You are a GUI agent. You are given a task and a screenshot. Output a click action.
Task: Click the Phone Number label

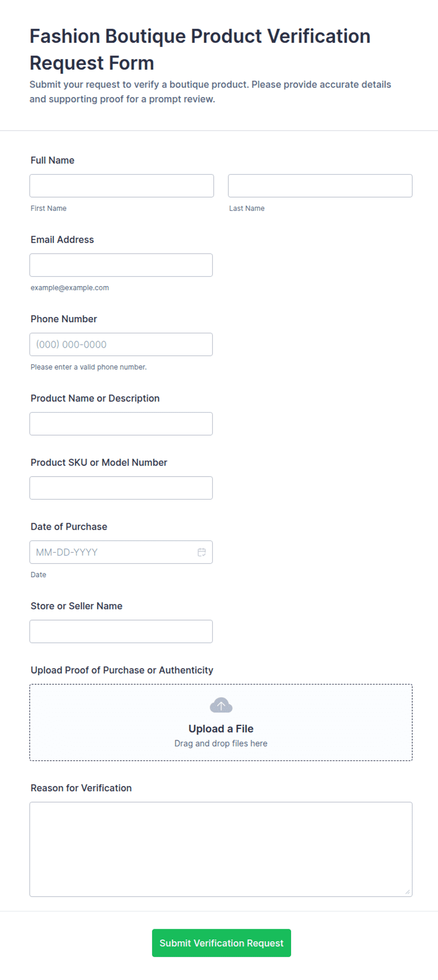(x=64, y=319)
